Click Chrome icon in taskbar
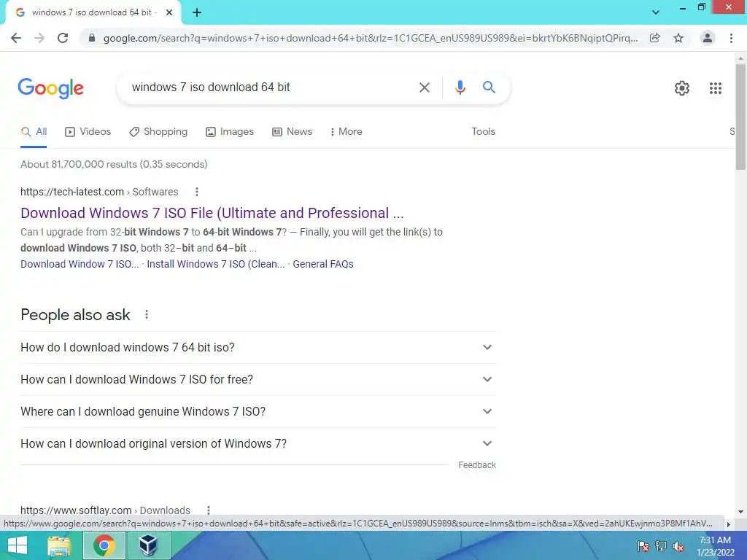 [x=104, y=545]
